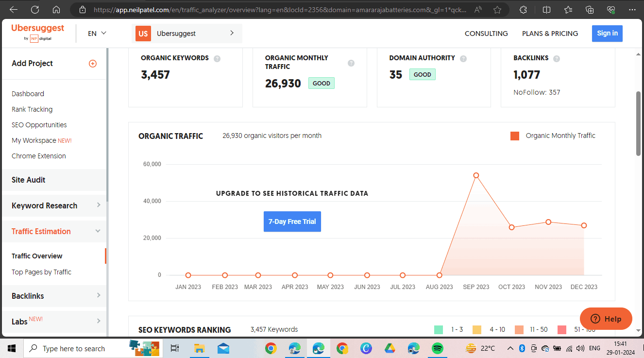This screenshot has height=358, width=644.
Task: Click the Add Project plus icon
Action: point(92,63)
